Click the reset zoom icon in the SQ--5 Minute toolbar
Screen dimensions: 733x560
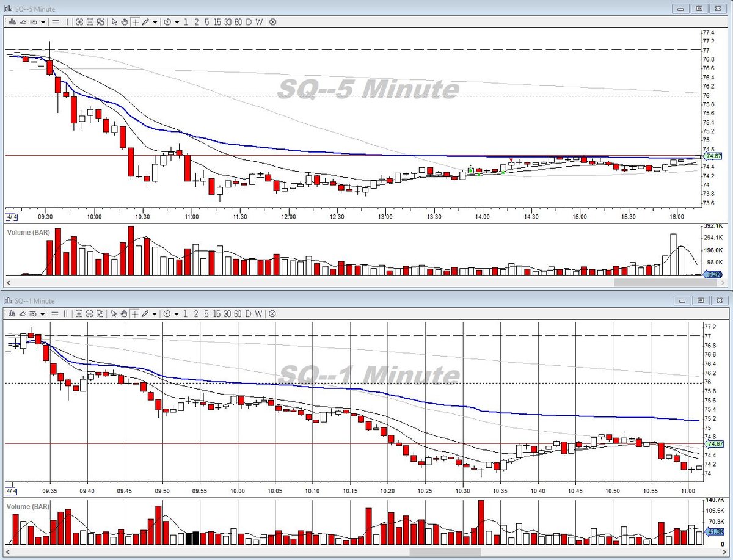[100, 21]
